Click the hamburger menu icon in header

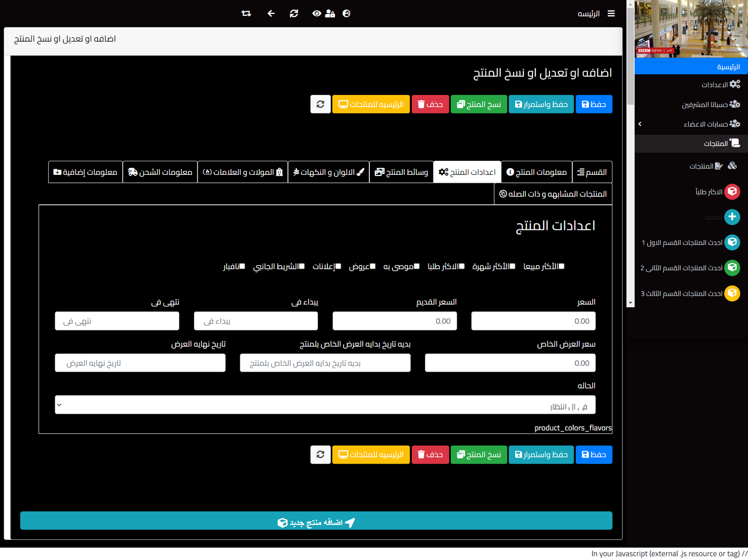point(611,14)
